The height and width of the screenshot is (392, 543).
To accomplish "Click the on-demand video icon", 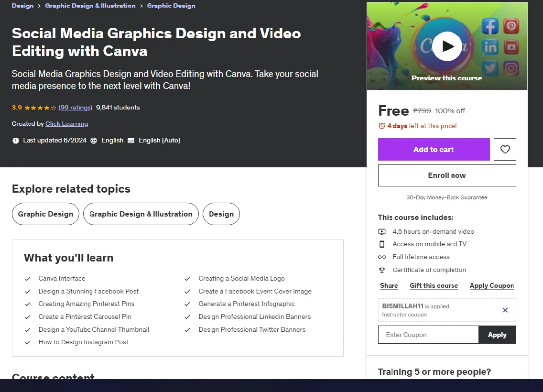I will point(381,232).
